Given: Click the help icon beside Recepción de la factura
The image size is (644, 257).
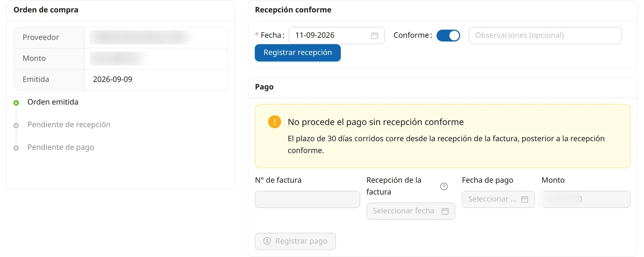Looking at the screenshot, I should click(x=444, y=186).
